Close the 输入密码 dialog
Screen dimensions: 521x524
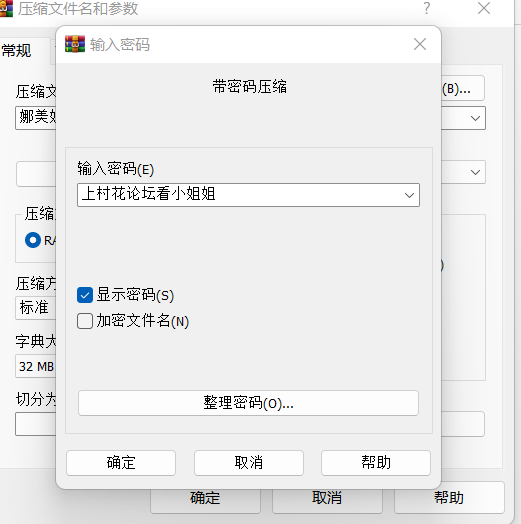click(420, 44)
